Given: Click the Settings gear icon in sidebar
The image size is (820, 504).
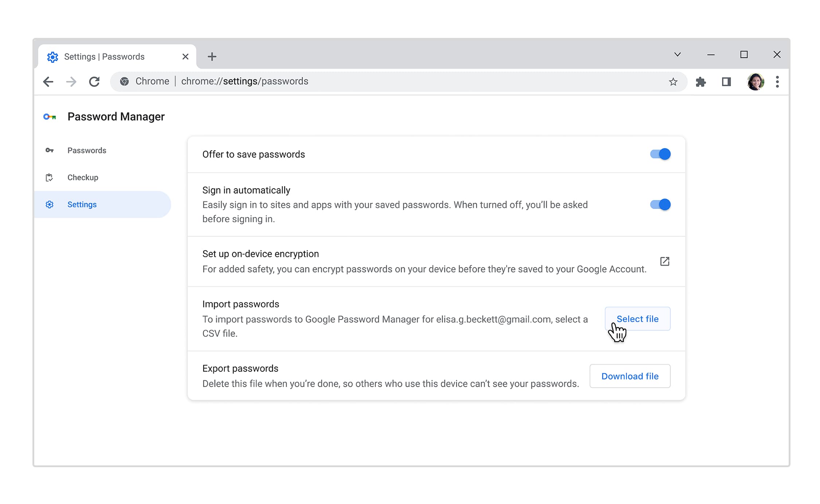Looking at the screenshot, I should point(48,204).
